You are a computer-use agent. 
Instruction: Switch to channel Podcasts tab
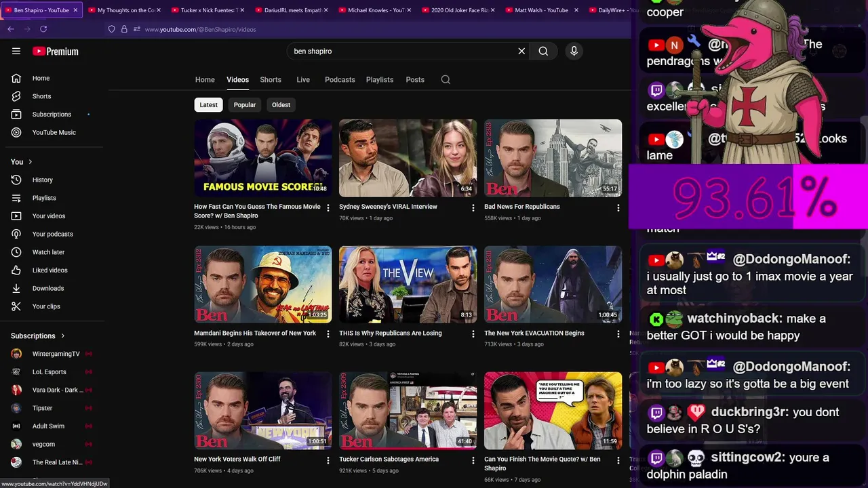pyautogui.click(x=340, y=79)
